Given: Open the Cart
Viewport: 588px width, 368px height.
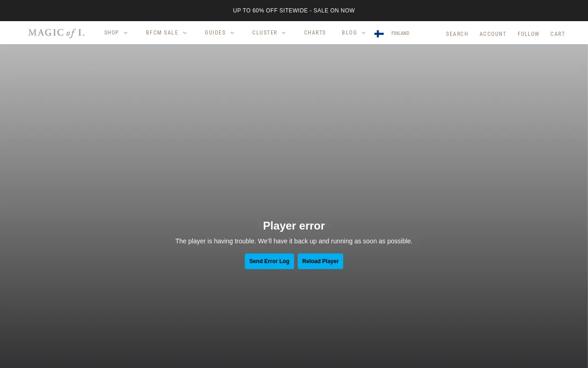Looking at the screenshot, I should point(558,34).
